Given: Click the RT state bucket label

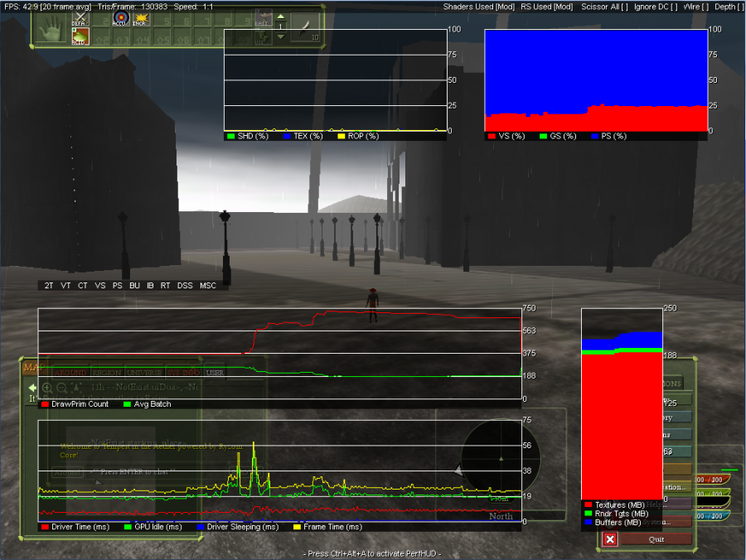Looking at the screenshot, I should 166,286.
